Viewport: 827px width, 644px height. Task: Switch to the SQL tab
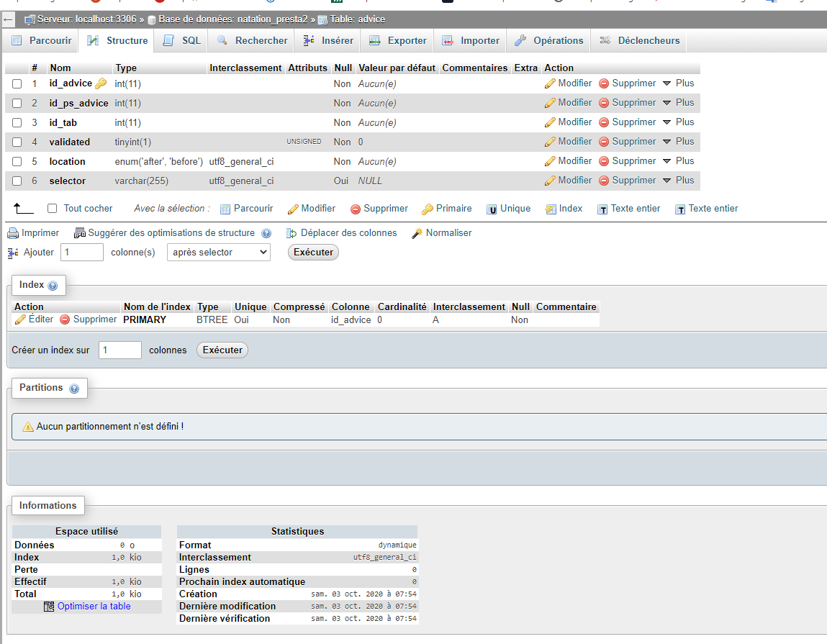pos(182,40)
